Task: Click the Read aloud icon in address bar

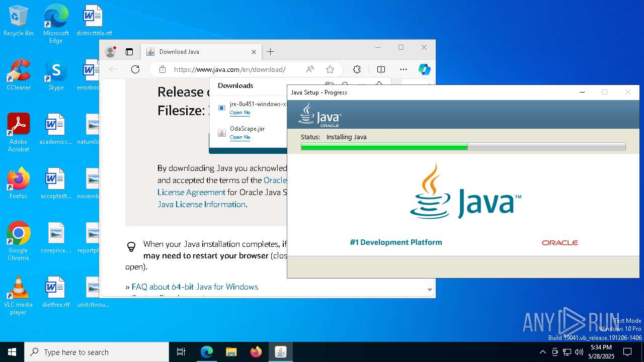Action: coord(310,69)
